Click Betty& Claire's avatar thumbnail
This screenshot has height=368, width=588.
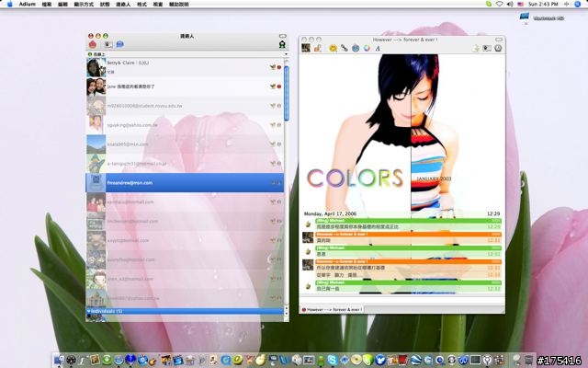(96, 67)
